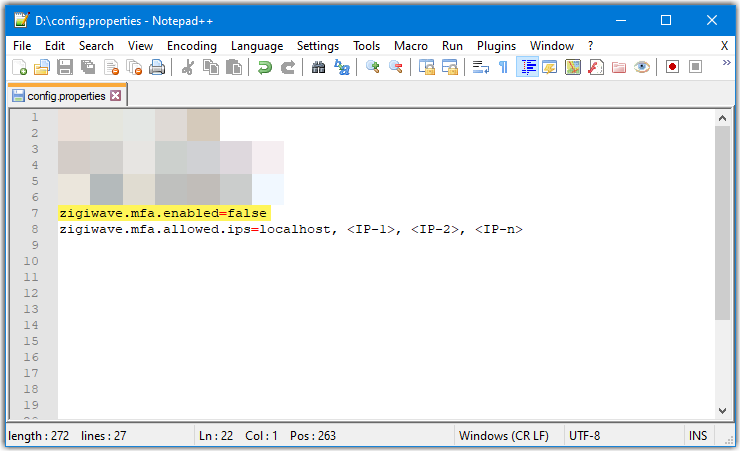Click the Zoom In magnifier icon
The image size is (741, 452).
coord(372,67)
